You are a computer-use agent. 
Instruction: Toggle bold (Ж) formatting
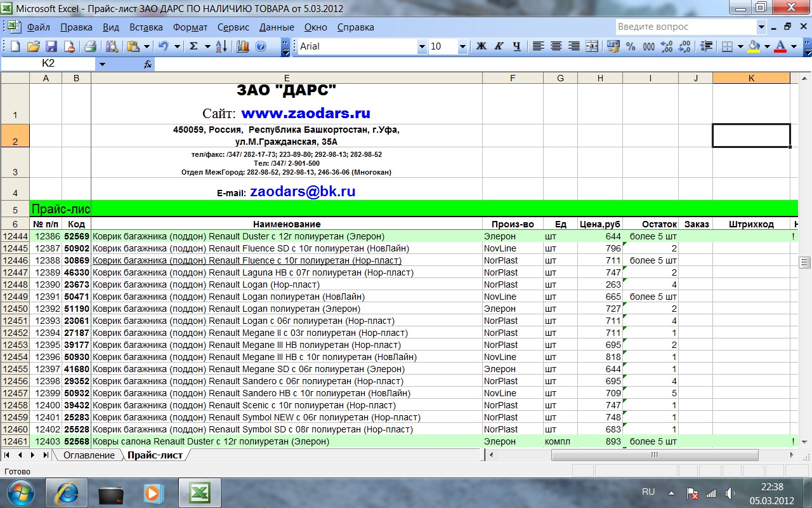pos(481,46)
